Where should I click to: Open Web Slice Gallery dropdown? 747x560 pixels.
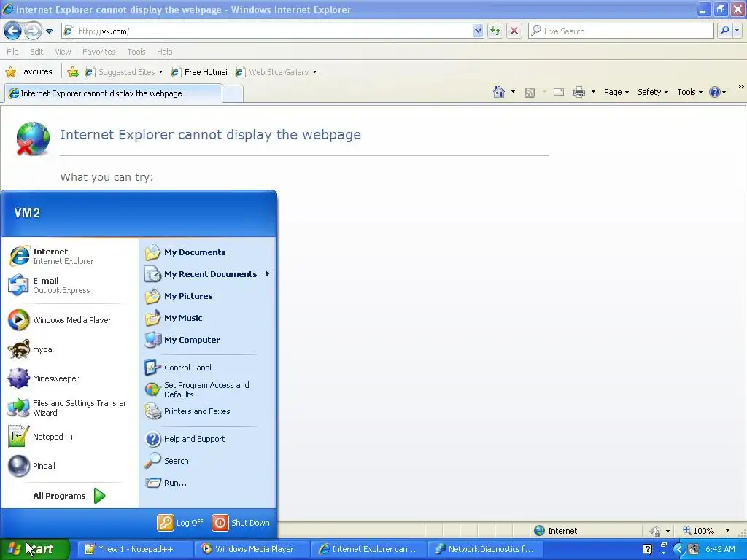(276, 72)
